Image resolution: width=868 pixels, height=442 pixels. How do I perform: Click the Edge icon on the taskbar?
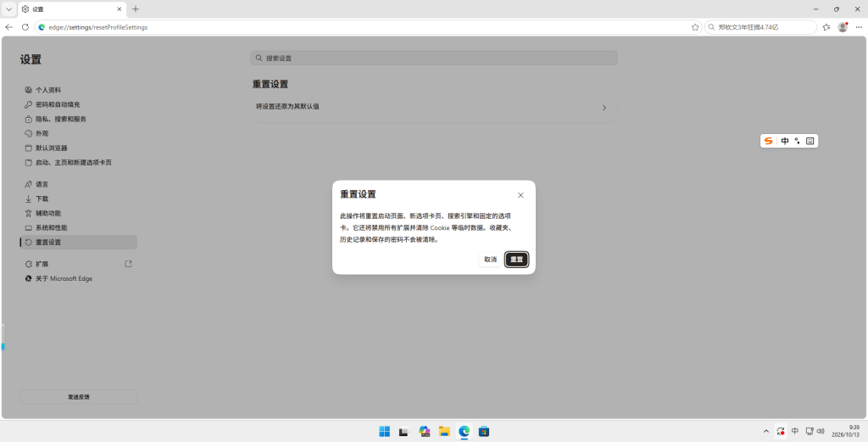(464, 431)
